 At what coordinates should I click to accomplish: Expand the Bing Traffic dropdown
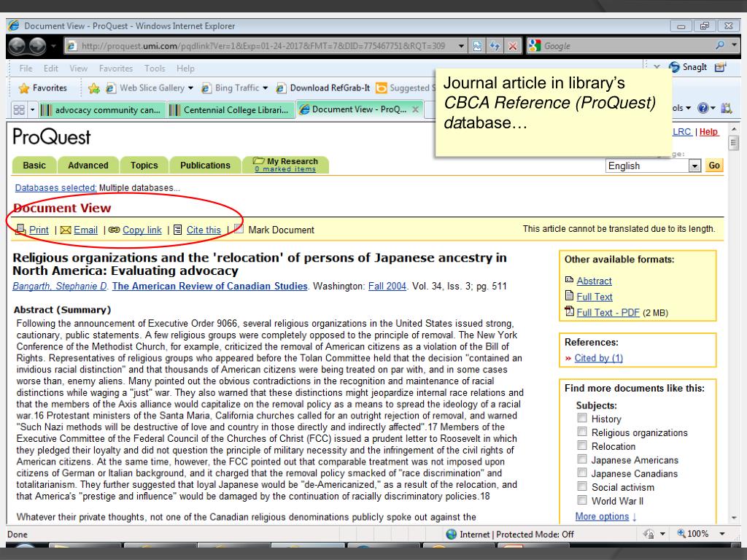(266, 88)
